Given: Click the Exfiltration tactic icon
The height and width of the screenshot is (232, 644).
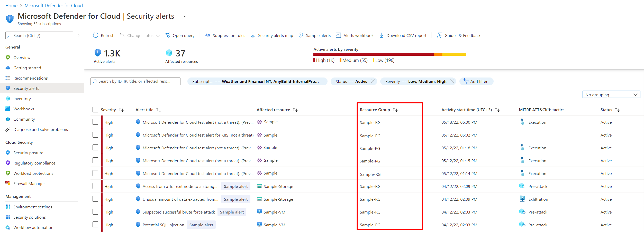Looking at the screenshot, I should coord(522,199).
